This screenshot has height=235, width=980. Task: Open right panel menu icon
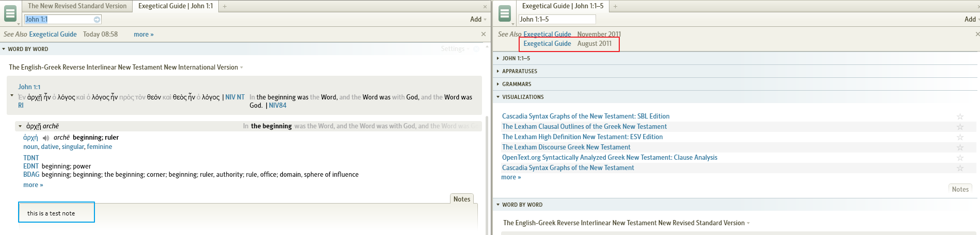tap(505, 13)
